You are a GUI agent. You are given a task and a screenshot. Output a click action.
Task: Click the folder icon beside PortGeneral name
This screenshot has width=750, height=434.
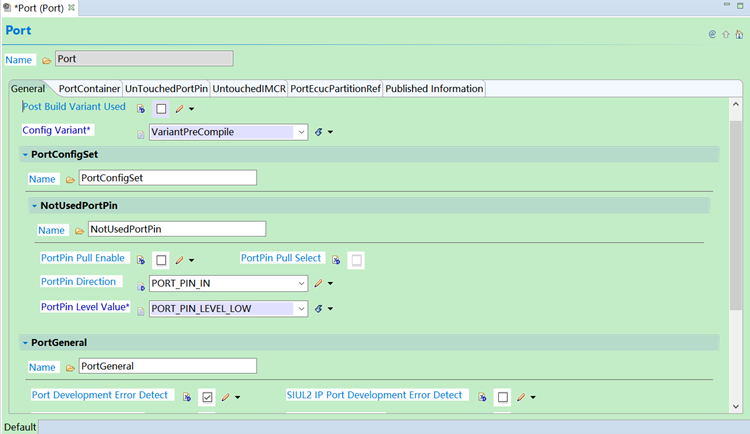70,367
